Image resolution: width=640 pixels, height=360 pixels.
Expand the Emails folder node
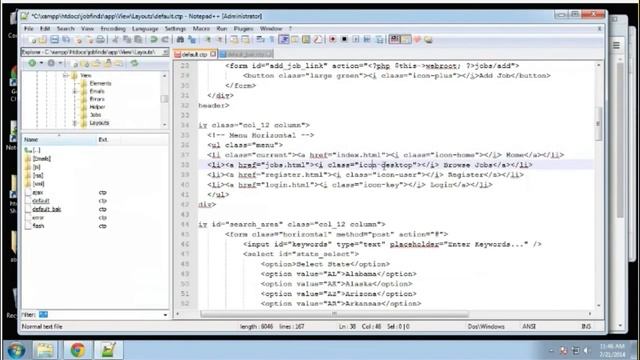click(75, 91)
